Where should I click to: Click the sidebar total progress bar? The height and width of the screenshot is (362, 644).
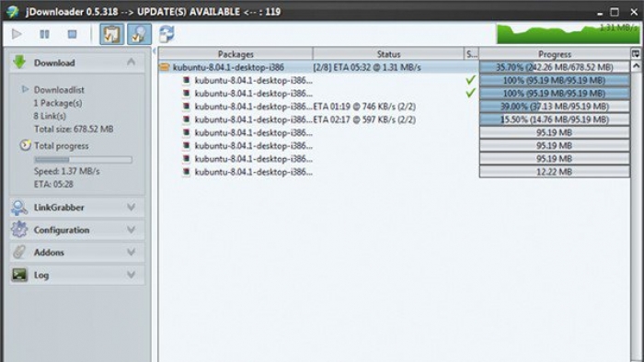84,160
